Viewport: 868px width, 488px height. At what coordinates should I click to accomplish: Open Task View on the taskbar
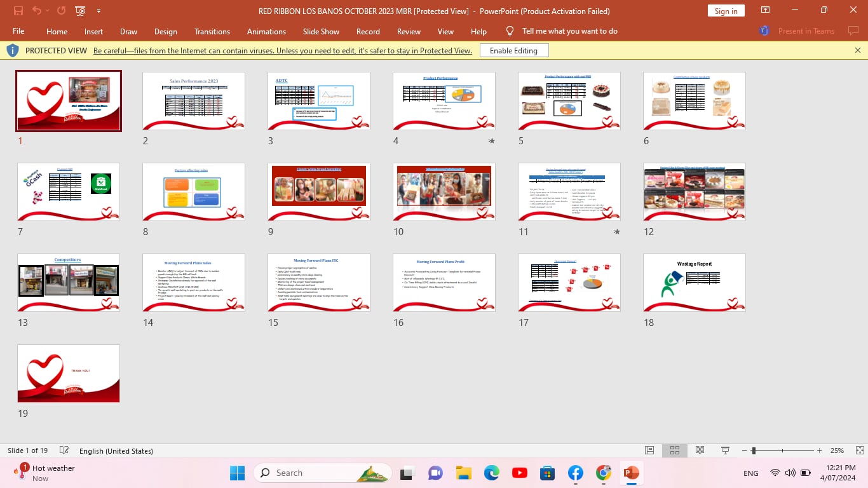point(406,473)
